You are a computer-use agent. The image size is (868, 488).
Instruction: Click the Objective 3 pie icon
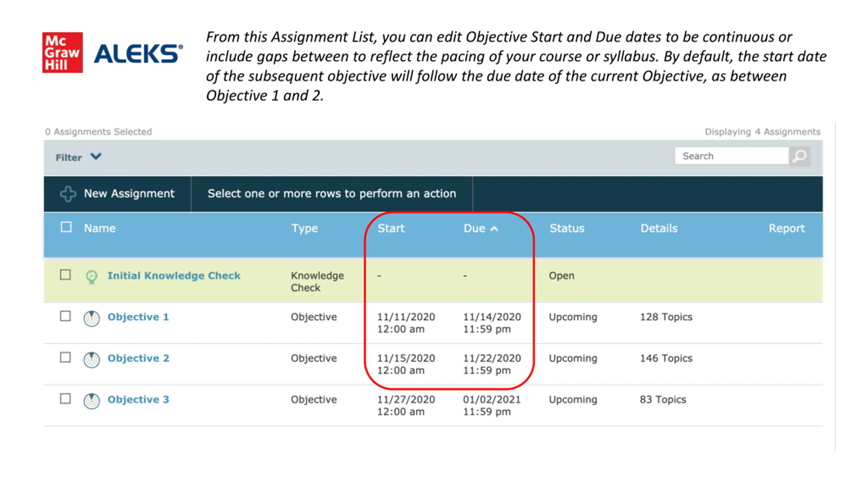click(92, 401)
